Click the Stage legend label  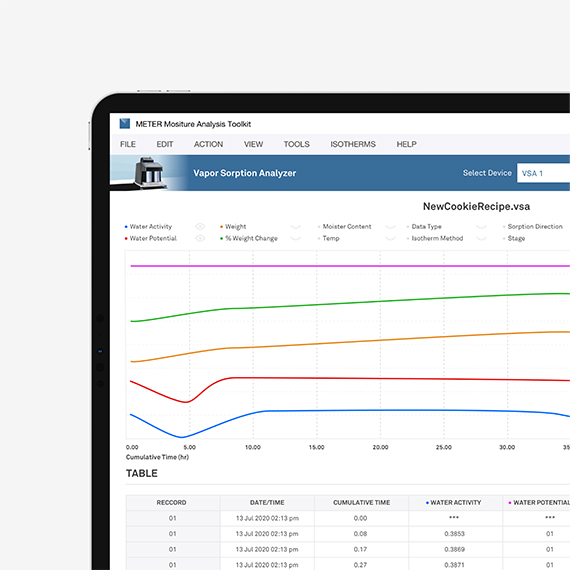[x=516, y=238]
